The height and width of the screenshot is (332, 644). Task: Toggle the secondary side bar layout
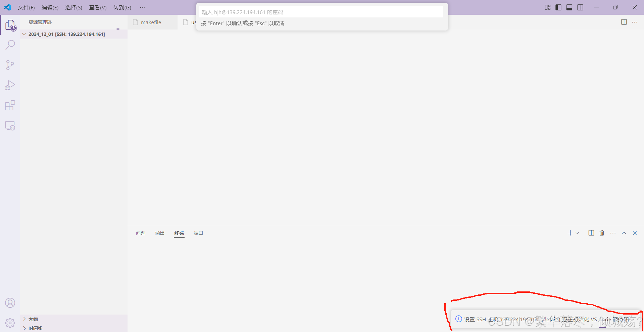[580, 7]
